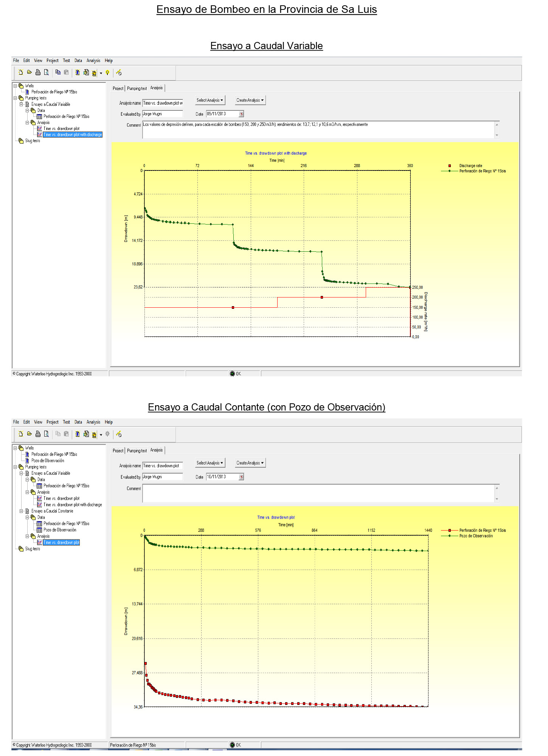Switch to Pumping test tab in upper window
This screenshot has height=756, width=548.
click(137, 88)
